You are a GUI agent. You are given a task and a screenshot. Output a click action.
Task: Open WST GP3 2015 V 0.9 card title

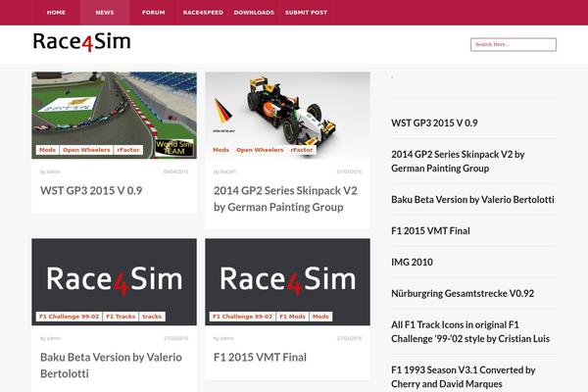point(91,190)
